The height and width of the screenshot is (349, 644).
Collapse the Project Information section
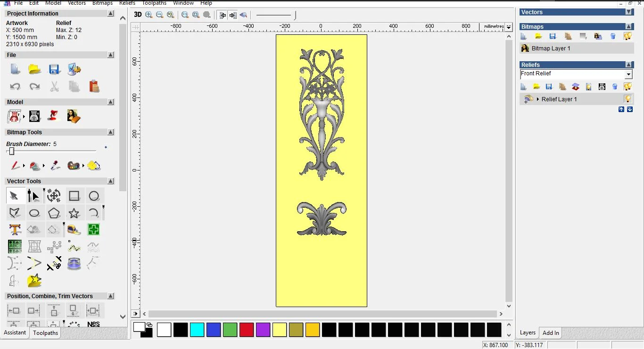tap(110, 14)
